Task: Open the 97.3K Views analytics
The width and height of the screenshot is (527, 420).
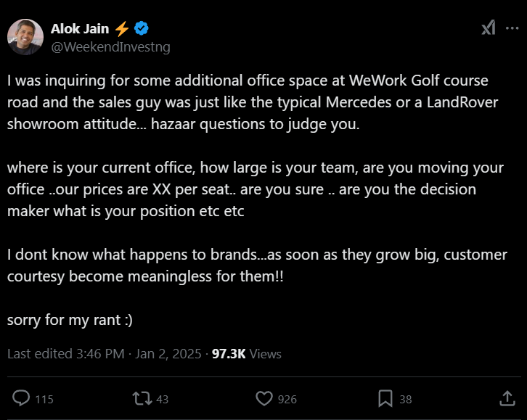Action: (x=246, y=353)
